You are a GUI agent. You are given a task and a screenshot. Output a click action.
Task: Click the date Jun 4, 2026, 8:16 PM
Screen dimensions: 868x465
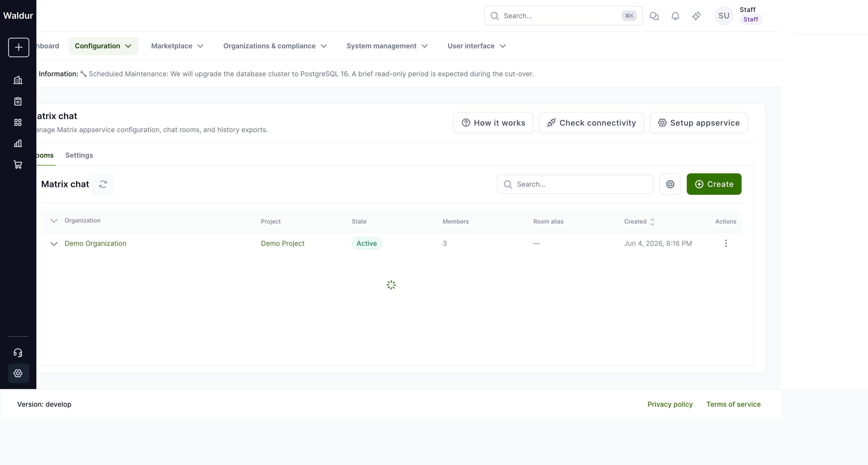(x=658, y=243)
